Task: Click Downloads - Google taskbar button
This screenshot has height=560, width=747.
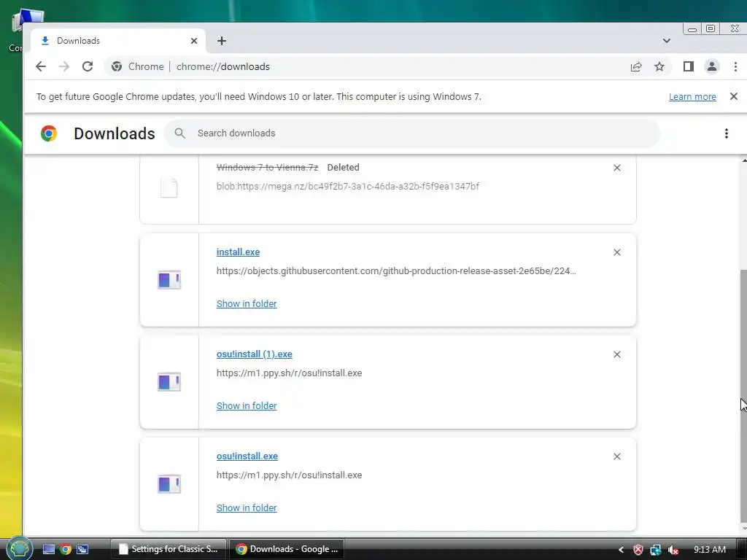Action: click(x=287, y=549)
